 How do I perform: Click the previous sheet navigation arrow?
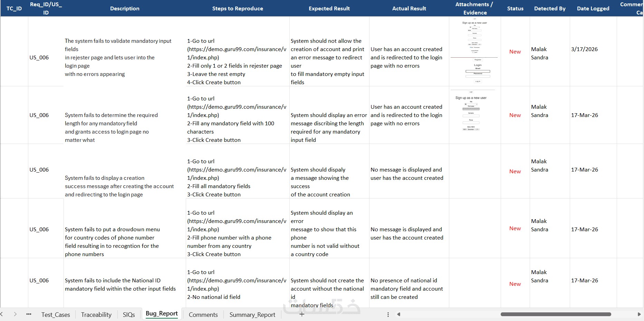[x=2, y=314]
